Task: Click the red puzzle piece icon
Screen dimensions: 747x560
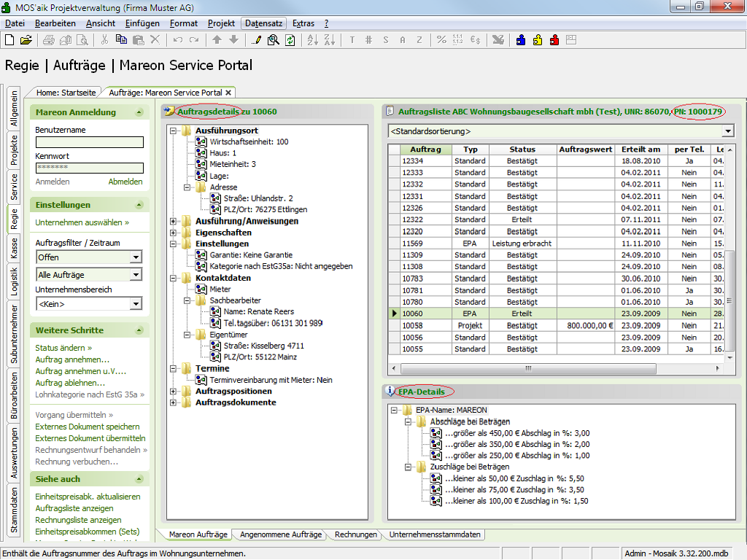Action: pyautogui.click(x=554, y=40)
